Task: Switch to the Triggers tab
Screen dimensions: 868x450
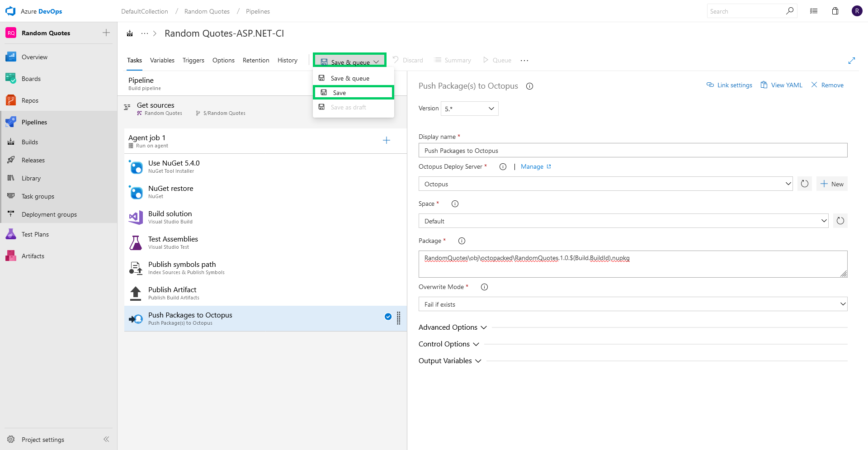Action: (x=193, y=60)
